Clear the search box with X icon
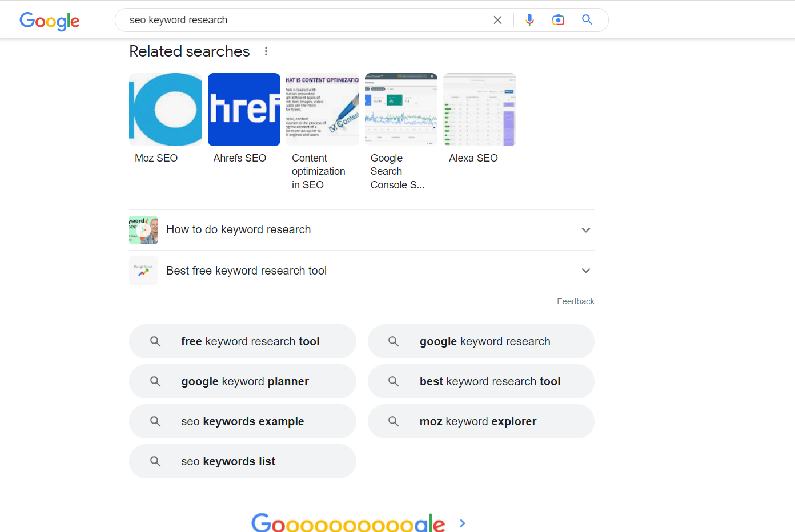795x532 pixels. point(497,20)
